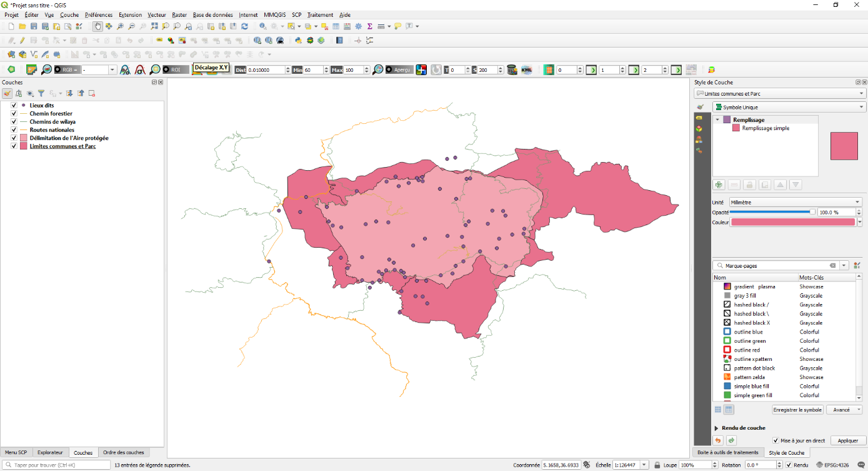868x471 pixels.
Task: Select the Pan Map hand tool
Action: (x=97, y=26)
